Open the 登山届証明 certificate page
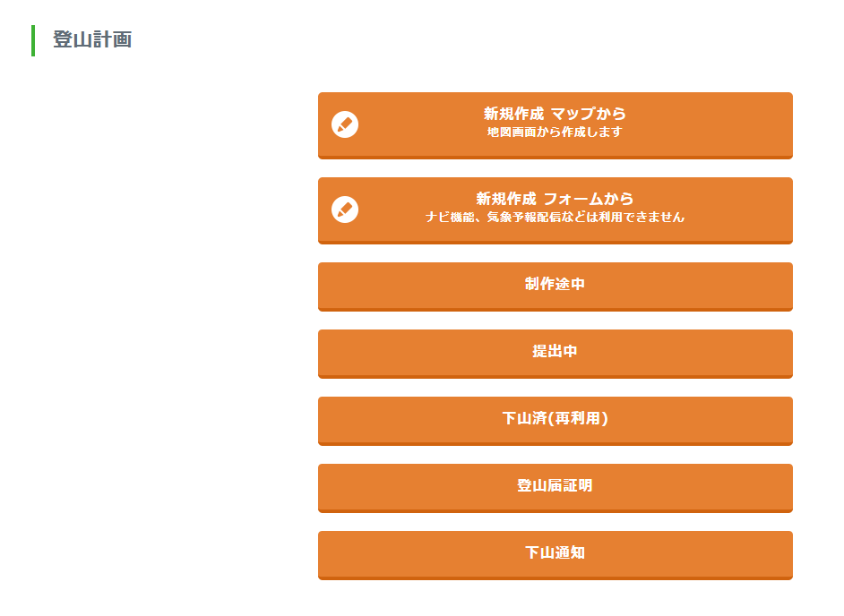 coord(555,486)
